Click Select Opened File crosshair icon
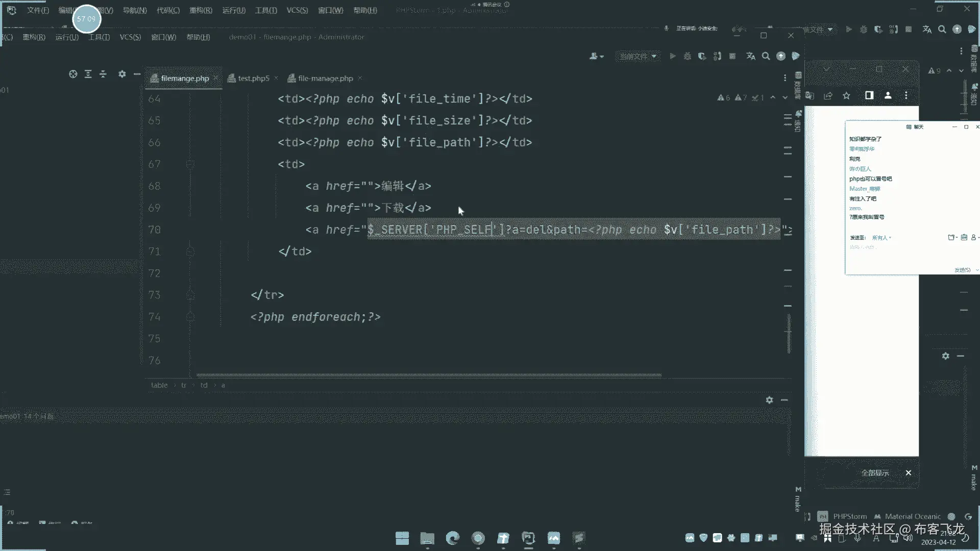The height and width of the screenshot is (551, 980). (x=73, y=74)
